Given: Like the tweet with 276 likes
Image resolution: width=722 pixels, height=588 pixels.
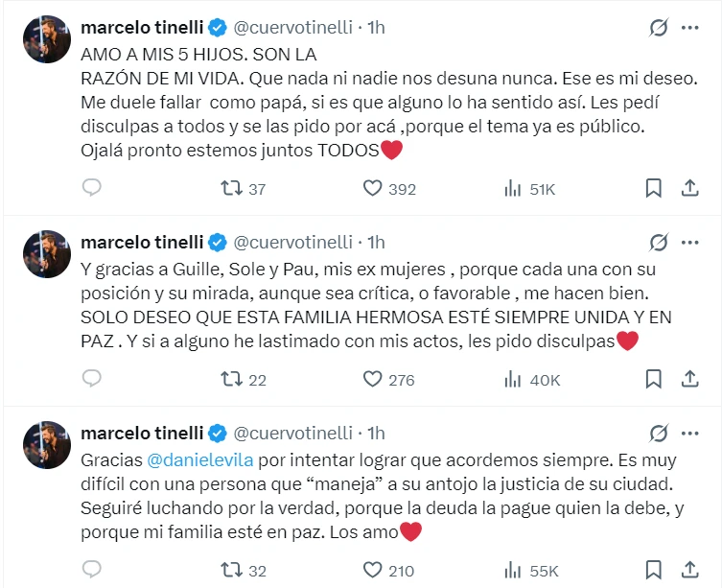Looking at the screenshot, I should (x=373, y=380).
